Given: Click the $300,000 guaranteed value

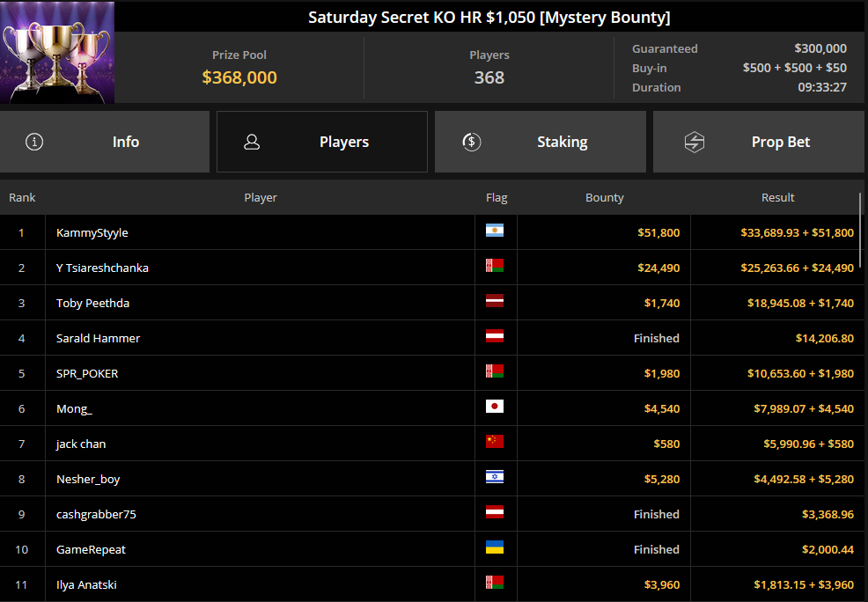Looking at the screenshot, I should [820, 48].
